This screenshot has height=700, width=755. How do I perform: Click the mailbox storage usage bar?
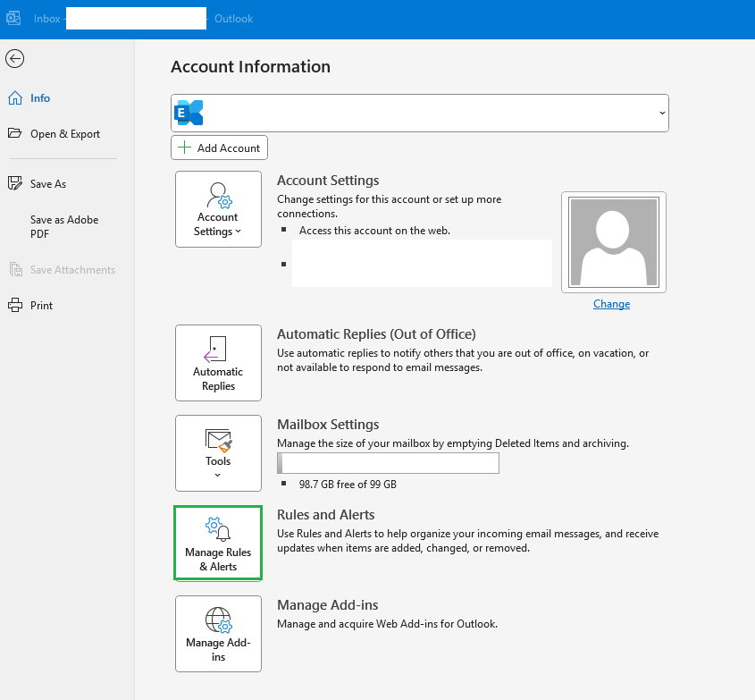pyautogui.click(x=388, y=463)
